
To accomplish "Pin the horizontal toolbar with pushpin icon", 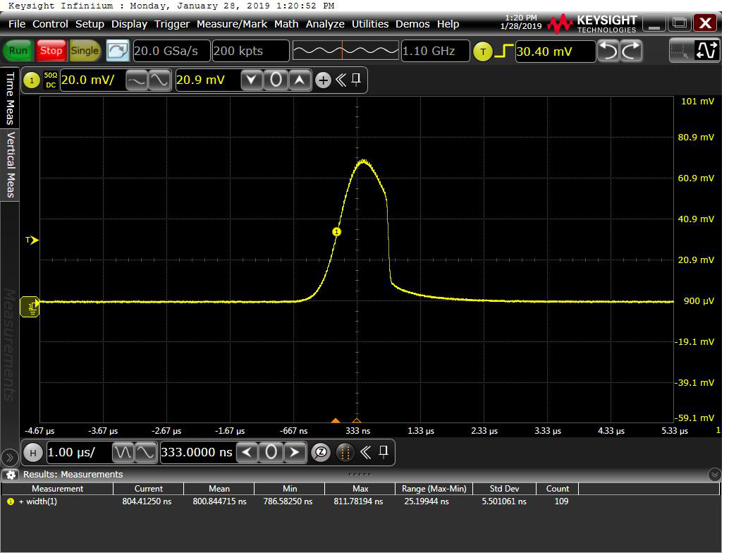I will [x=384, y=451].
